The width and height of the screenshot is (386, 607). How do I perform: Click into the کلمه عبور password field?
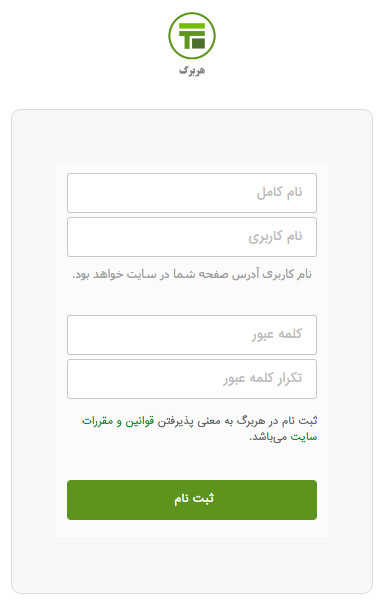click(192, 335)
